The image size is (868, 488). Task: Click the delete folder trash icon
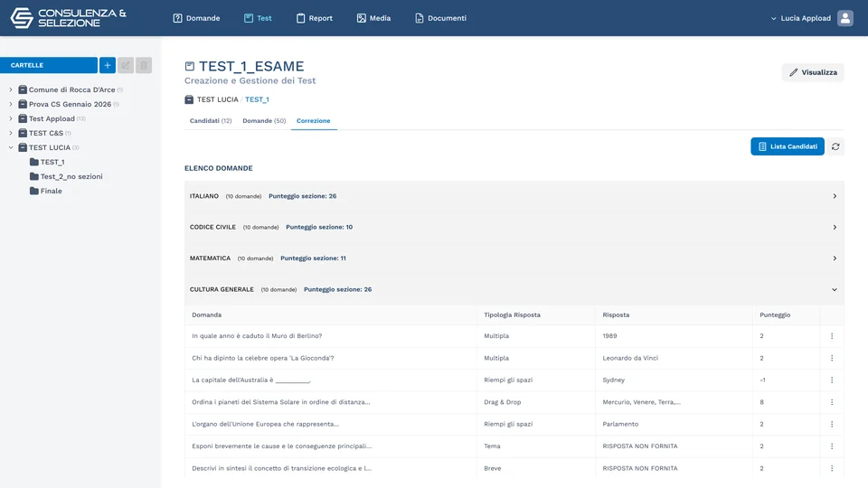[x=144, y=65]
